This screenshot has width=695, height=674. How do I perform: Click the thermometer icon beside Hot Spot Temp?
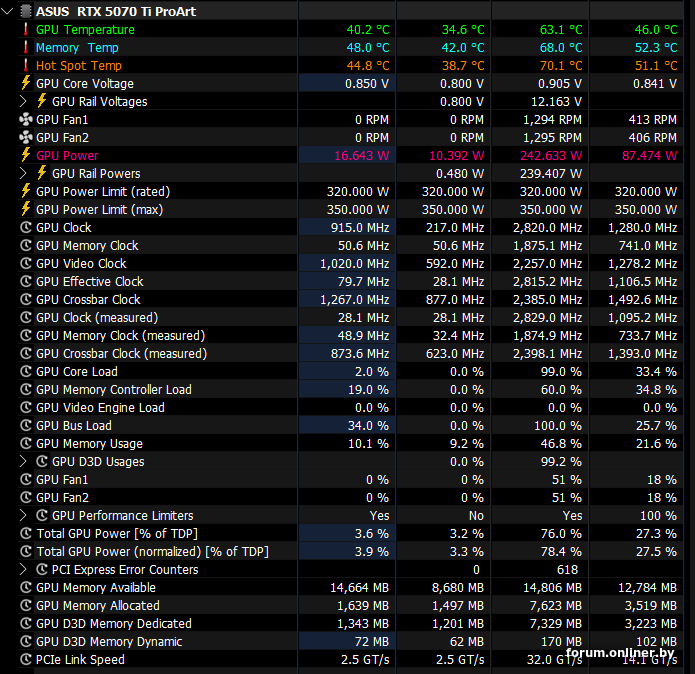point(26,65)
